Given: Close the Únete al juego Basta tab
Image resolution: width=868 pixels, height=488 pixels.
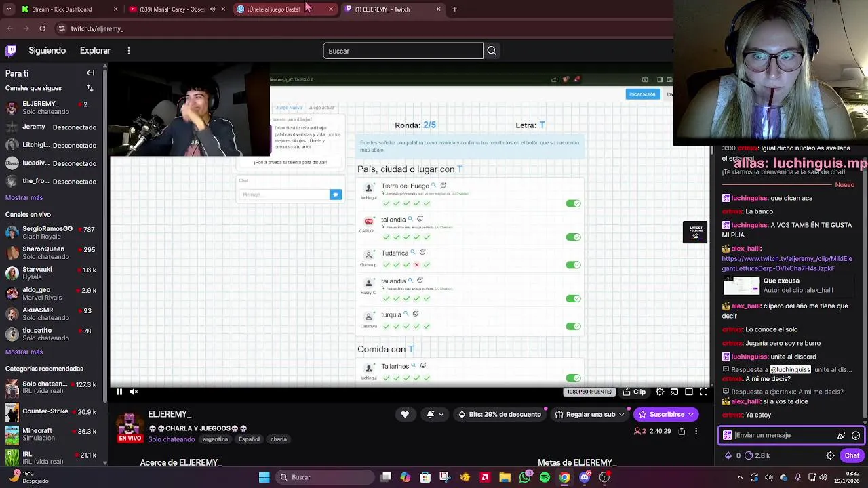Looking at the screenshot, I should click(x=330, y=9).
